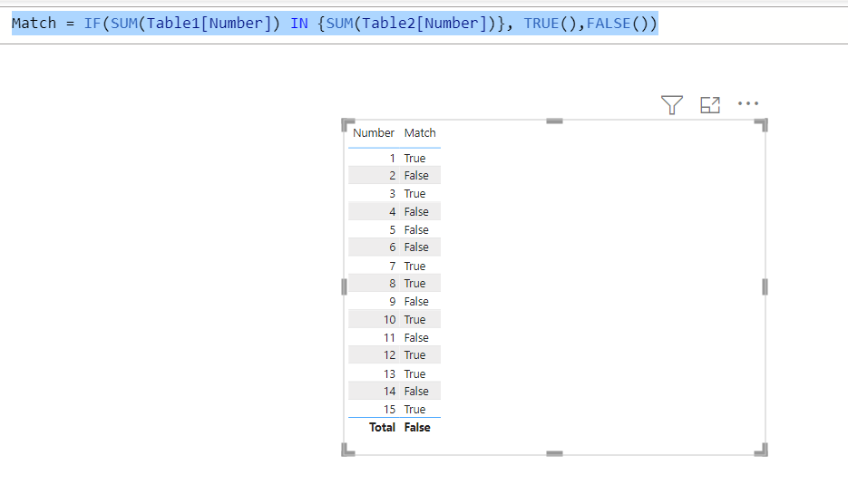Image resolution: width=848 pixels, height=504 pixels.
Task: Click the visual's right middle resize handle
Action: (765, 286)
